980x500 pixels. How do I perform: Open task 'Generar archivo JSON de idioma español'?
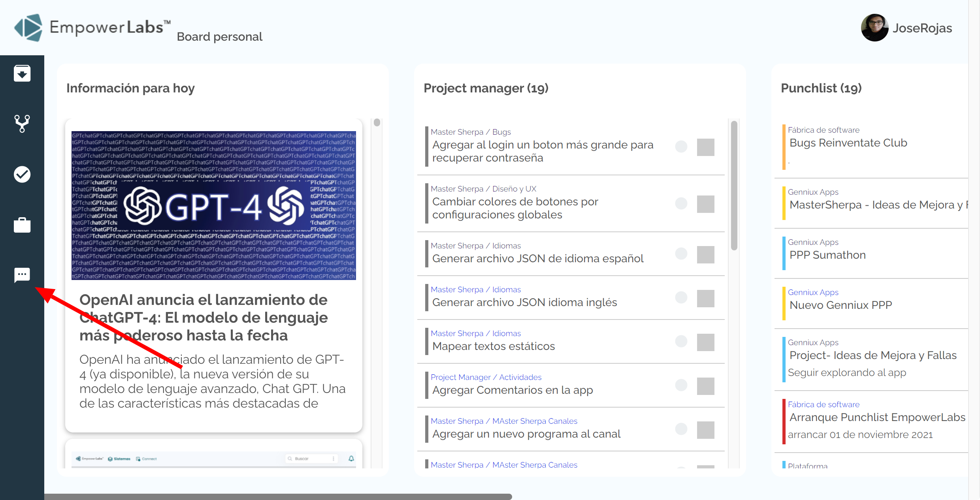pyautogui.click(x=538, y=258)
